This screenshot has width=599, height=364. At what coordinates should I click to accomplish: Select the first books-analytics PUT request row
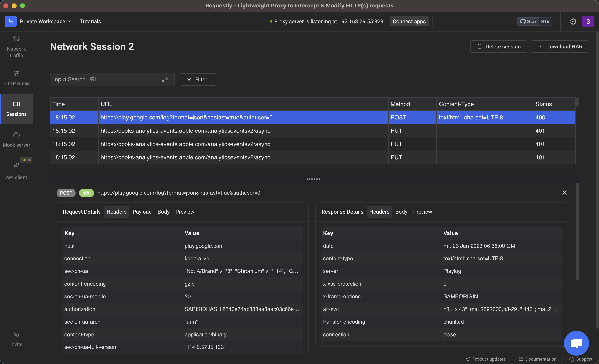coord(313,131)
